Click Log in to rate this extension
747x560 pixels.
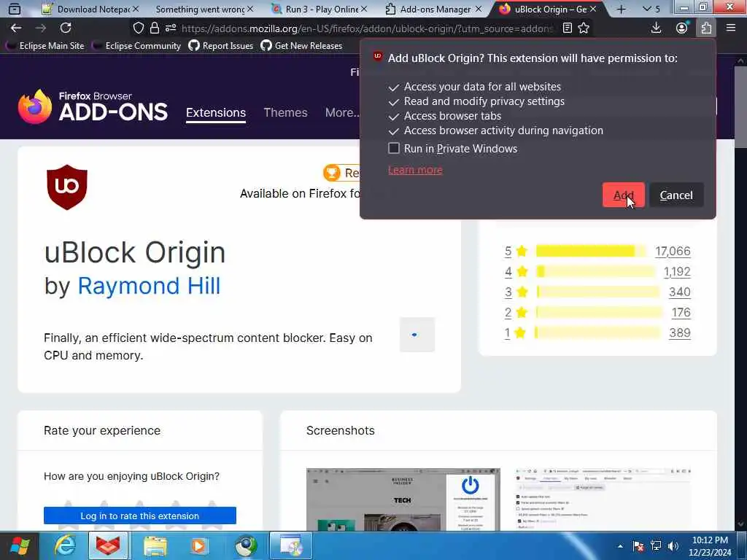[x=139, y=516]
